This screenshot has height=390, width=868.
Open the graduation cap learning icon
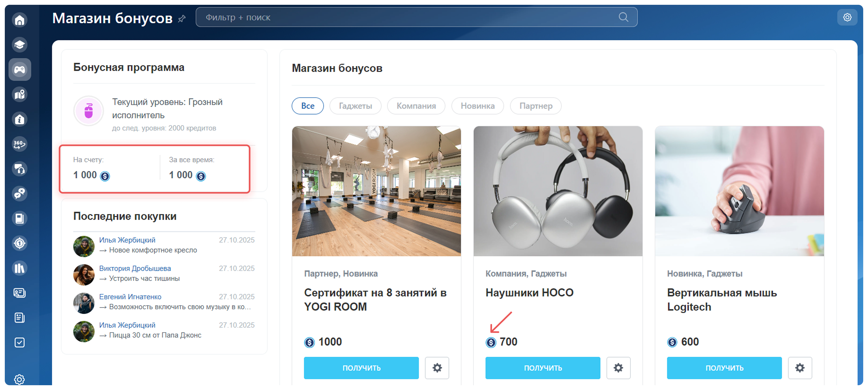[20, 44]
